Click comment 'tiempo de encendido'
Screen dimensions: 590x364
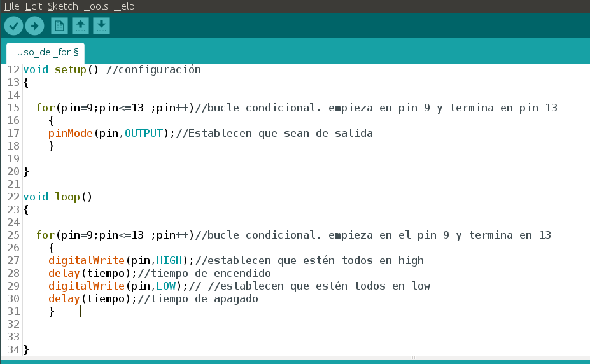tap(211, 273)
